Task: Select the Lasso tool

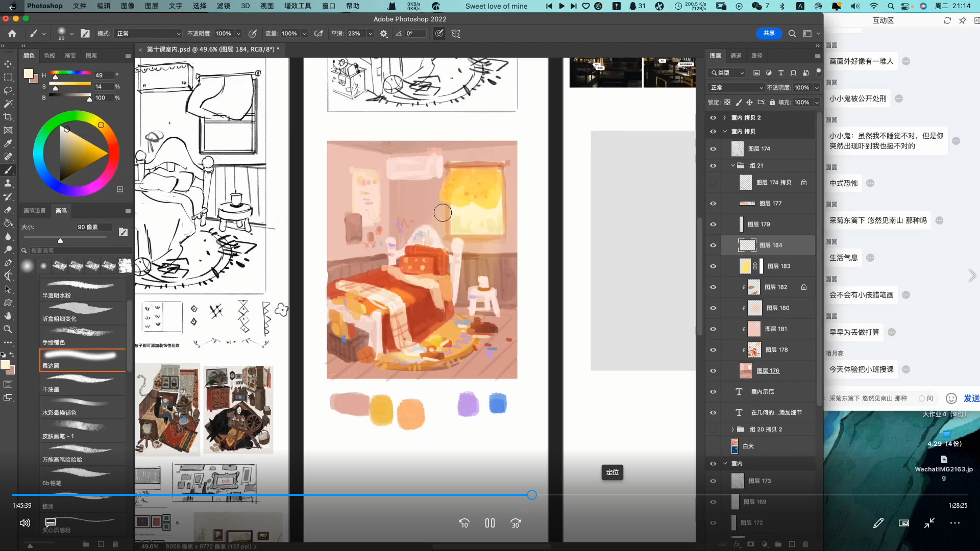Action: point(8,90)
